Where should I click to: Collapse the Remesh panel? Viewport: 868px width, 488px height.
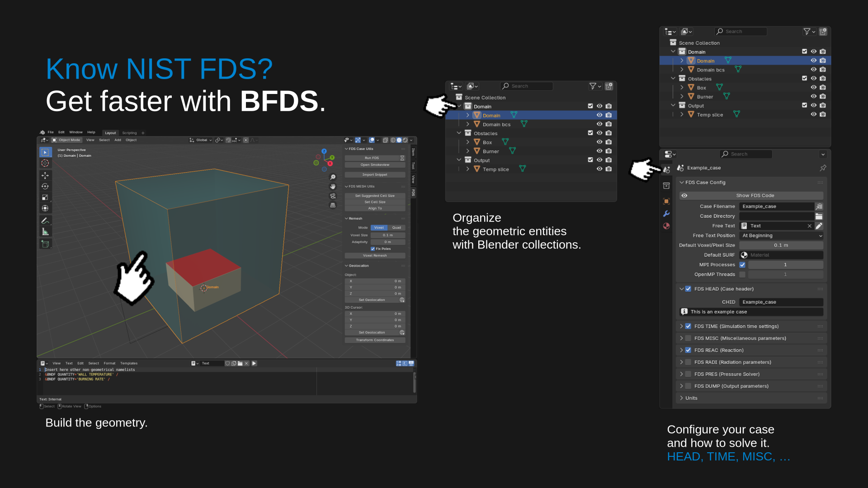[346, 219]
